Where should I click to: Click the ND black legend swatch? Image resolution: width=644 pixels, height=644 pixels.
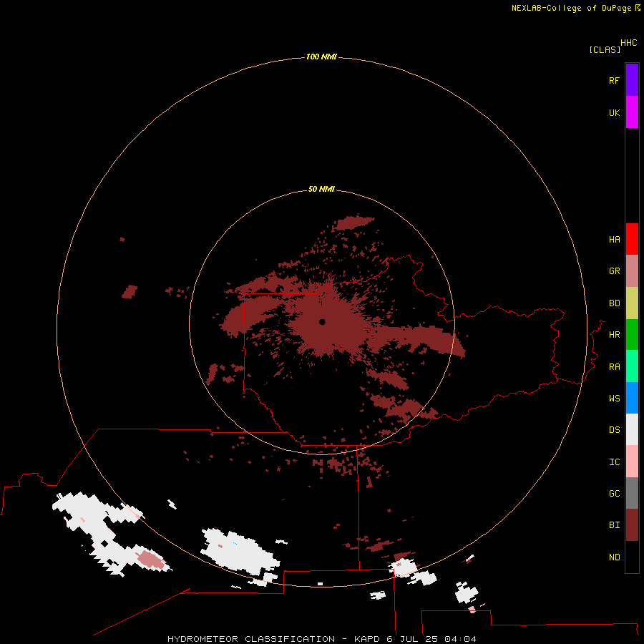coord(632,557)
